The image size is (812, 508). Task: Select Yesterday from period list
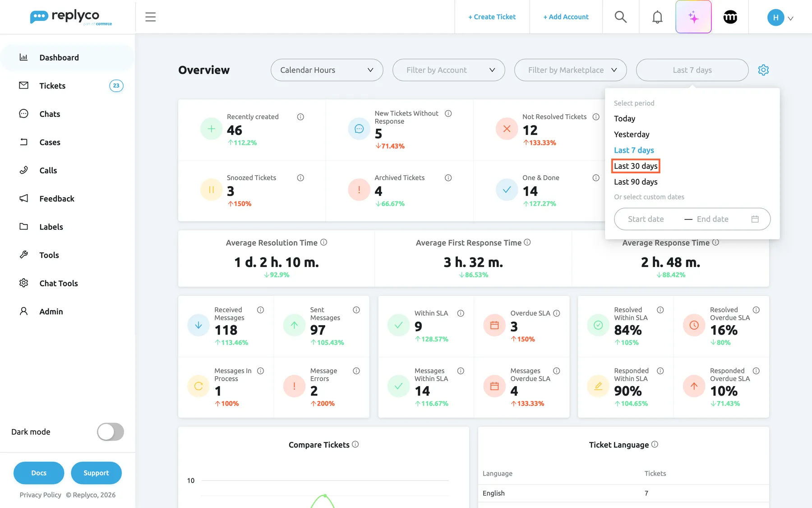coord(632,135)
